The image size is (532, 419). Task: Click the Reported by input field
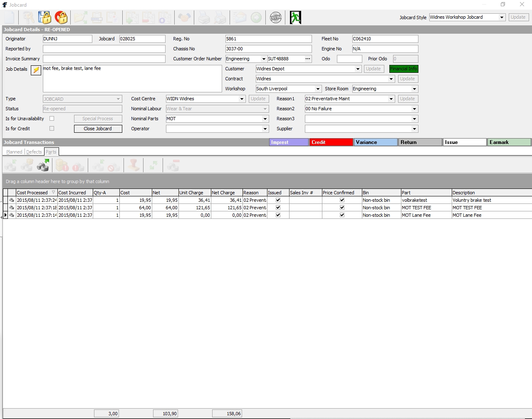click(104, 49)
